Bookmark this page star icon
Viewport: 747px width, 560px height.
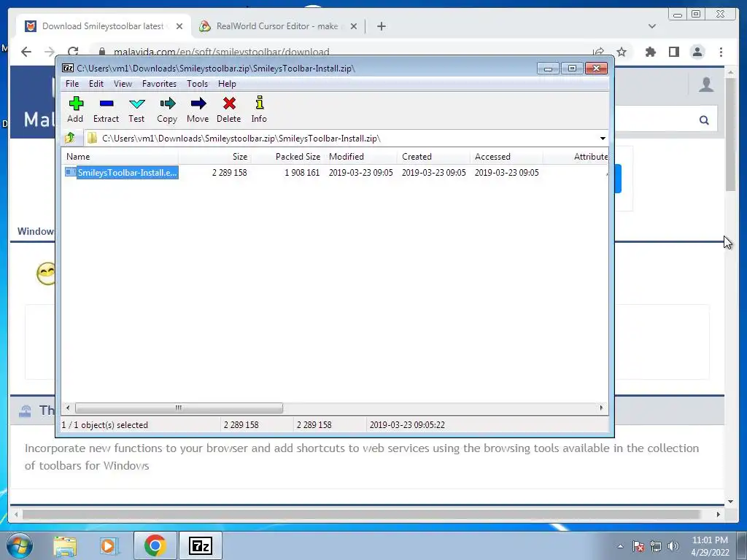tap(622, 52)
